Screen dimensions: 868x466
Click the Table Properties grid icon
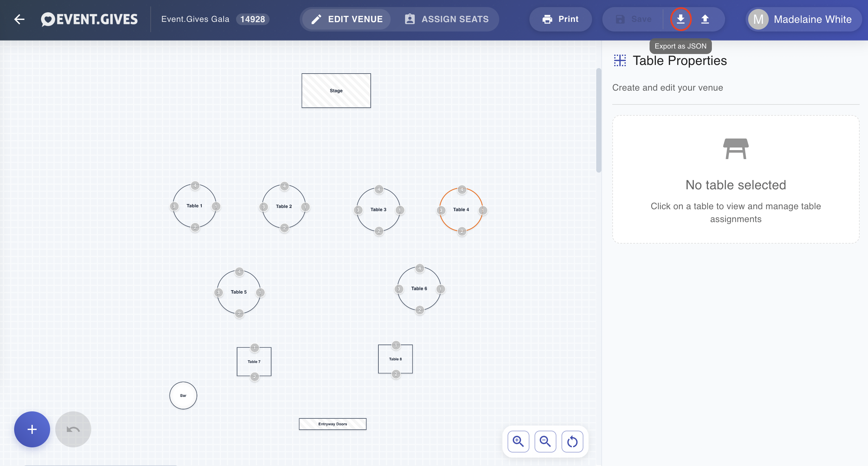(620, 60)
